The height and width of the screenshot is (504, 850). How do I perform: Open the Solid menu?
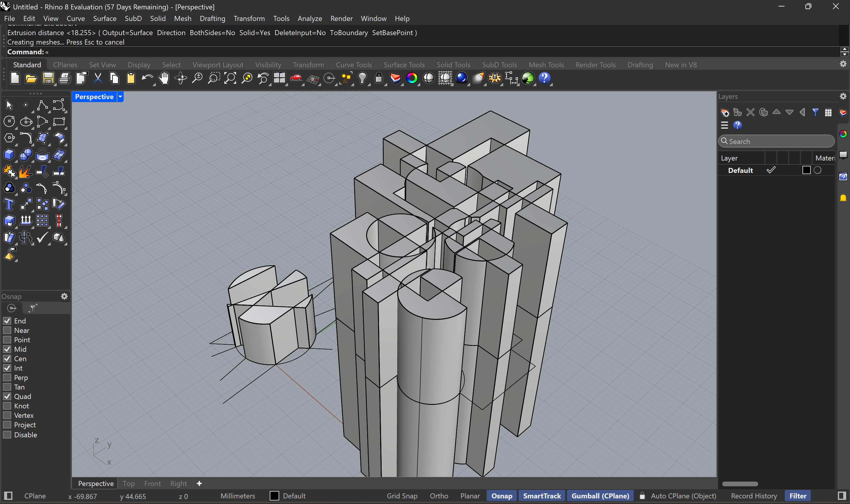point(158,18)
